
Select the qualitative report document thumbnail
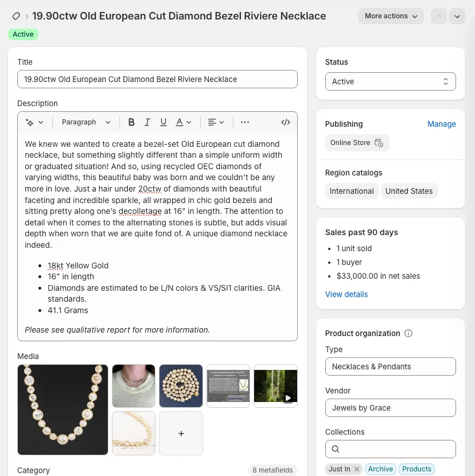click(x=228, y=386)
